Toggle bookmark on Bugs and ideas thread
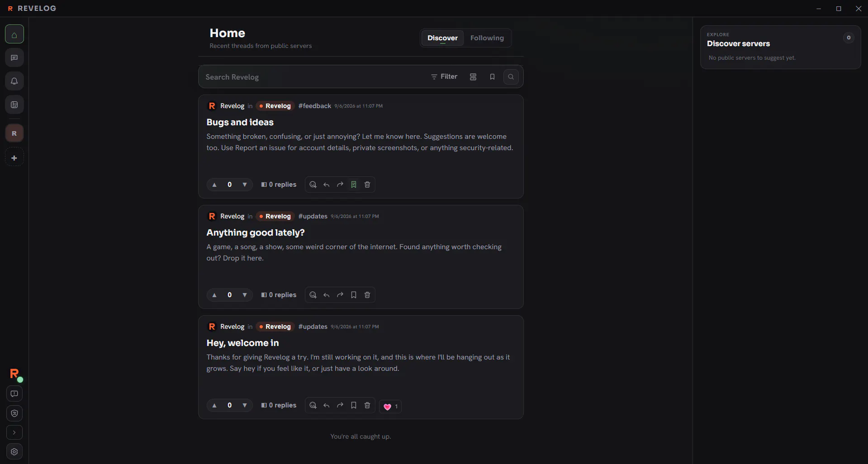 point(354,185)
